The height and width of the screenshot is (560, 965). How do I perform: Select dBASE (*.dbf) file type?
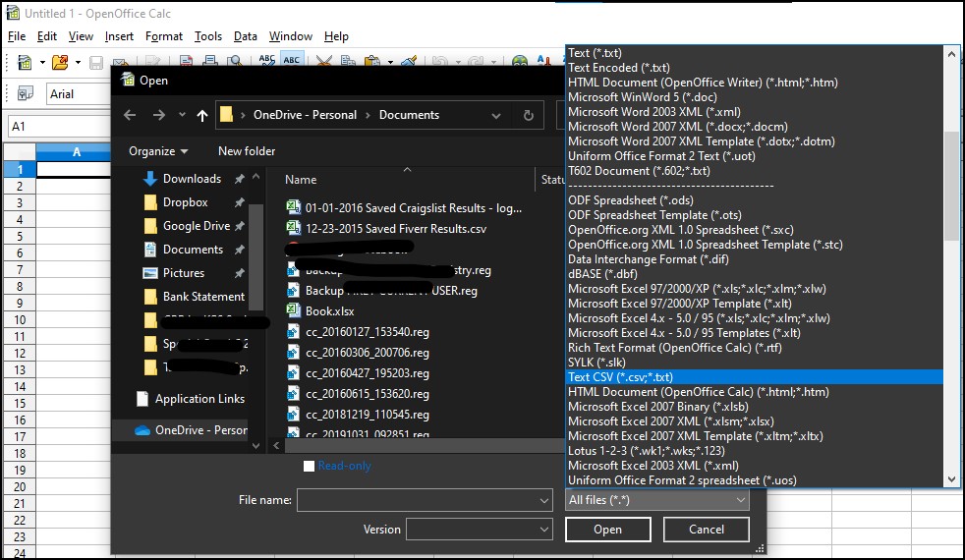pyautogui.click(x=754, y=274)
